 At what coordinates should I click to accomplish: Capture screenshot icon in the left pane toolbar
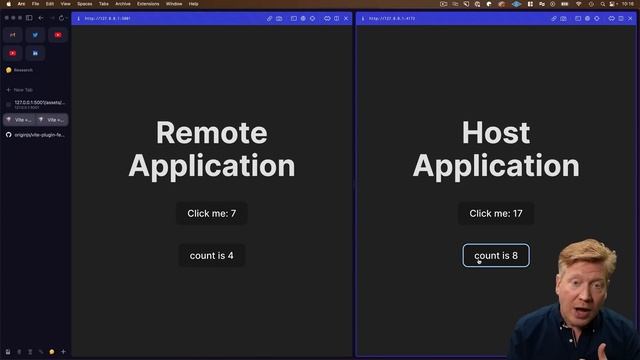[x=279, y=18]
